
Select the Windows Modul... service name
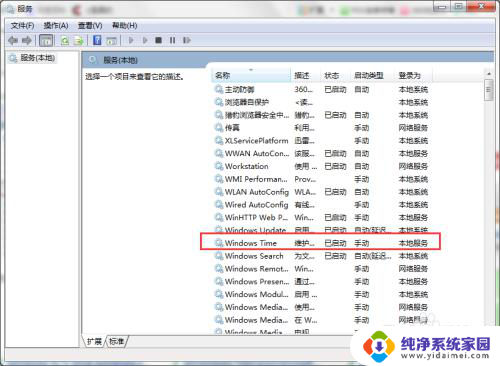257,294
